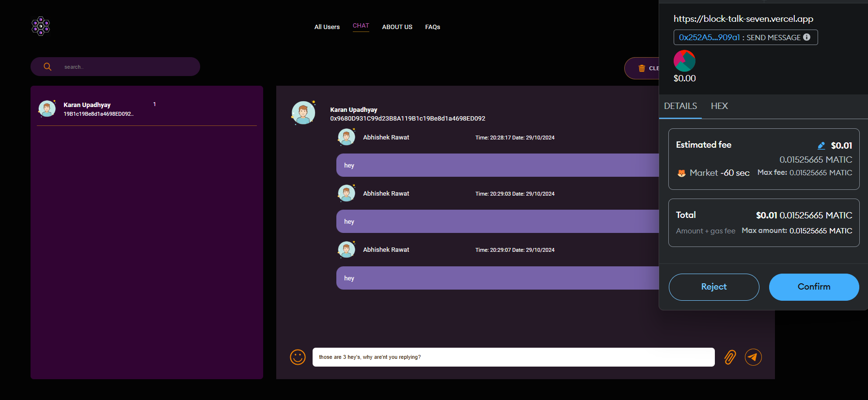
Task: Go to the ABOUT US page
Action: pos(397,27)
